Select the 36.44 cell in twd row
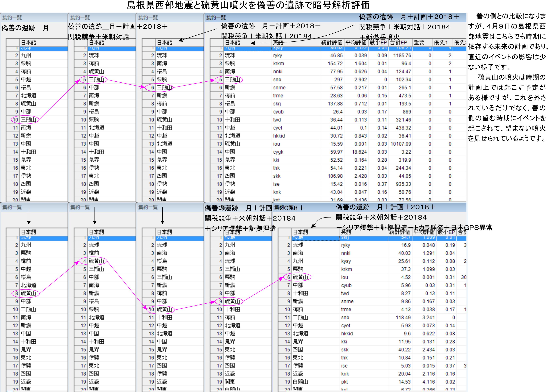Screen dimensions: 549x392 336,120
